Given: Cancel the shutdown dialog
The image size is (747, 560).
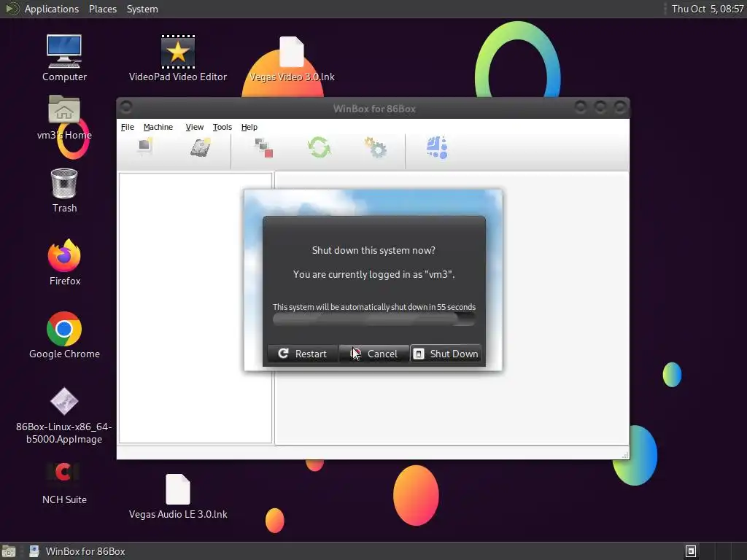Looking at the screenshot, I should [374, 354].
